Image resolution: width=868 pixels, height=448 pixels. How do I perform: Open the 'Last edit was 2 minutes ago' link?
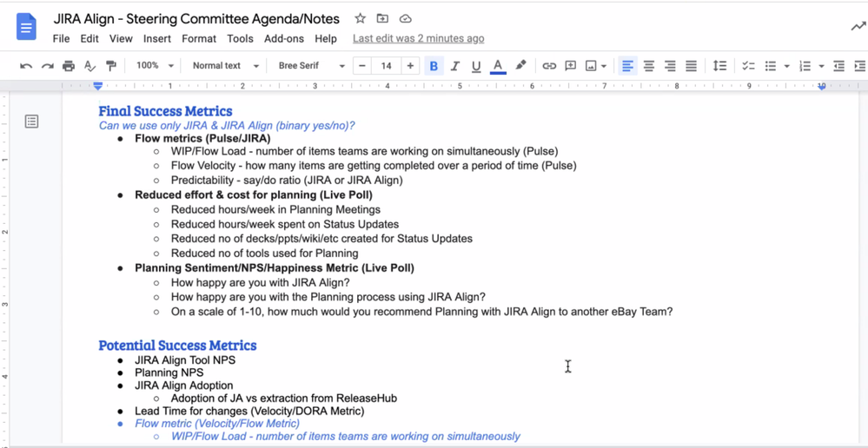coord(419,39)
